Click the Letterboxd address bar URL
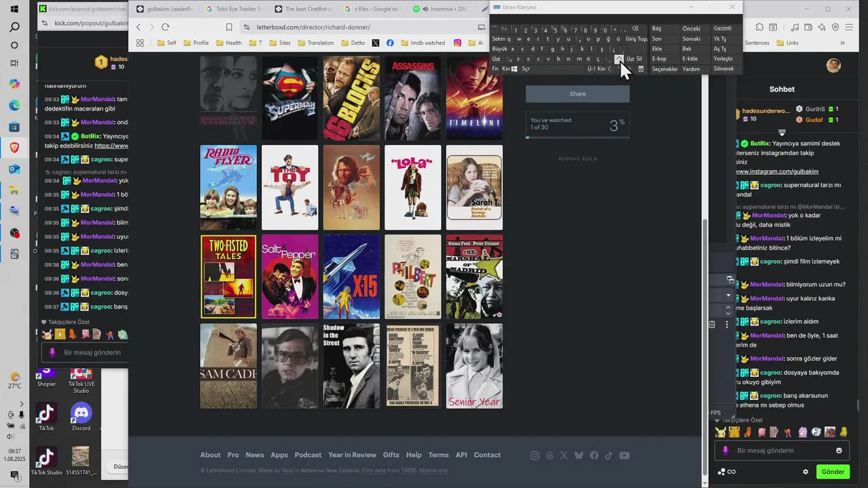868x488 pixels. point(313,27)
